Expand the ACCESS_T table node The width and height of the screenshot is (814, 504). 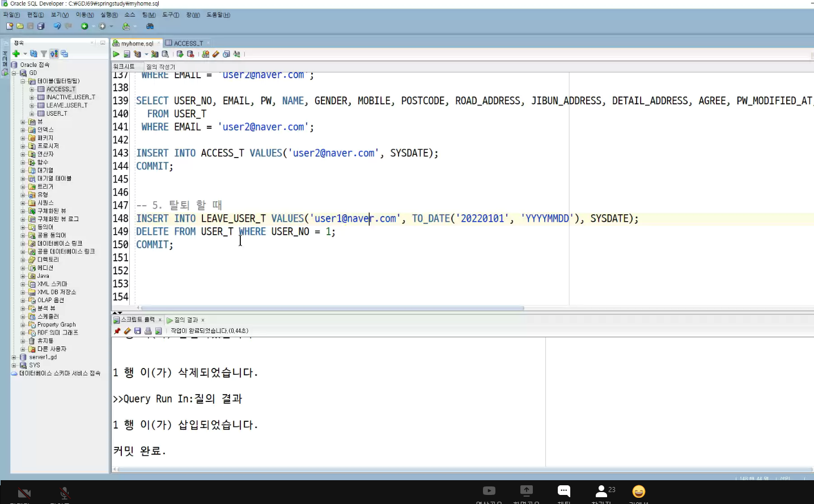32,90
